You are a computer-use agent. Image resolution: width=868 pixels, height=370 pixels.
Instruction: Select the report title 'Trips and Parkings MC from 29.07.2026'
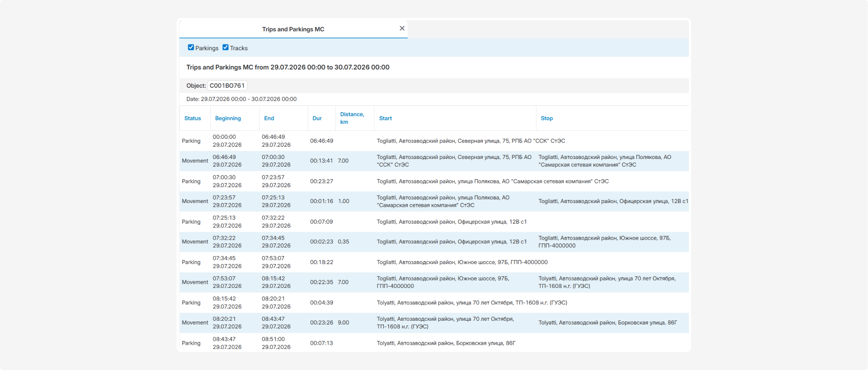click(x=288, y=67)
